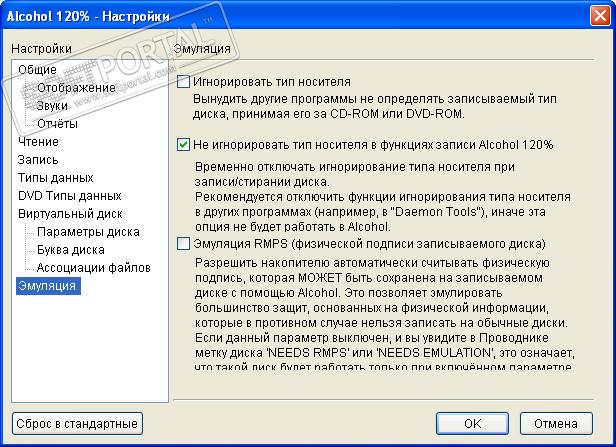This screenshot has width=616, height=447.
Task: Click the Эмуляция heading of the right panel
Action: click(x=202, y=49)
